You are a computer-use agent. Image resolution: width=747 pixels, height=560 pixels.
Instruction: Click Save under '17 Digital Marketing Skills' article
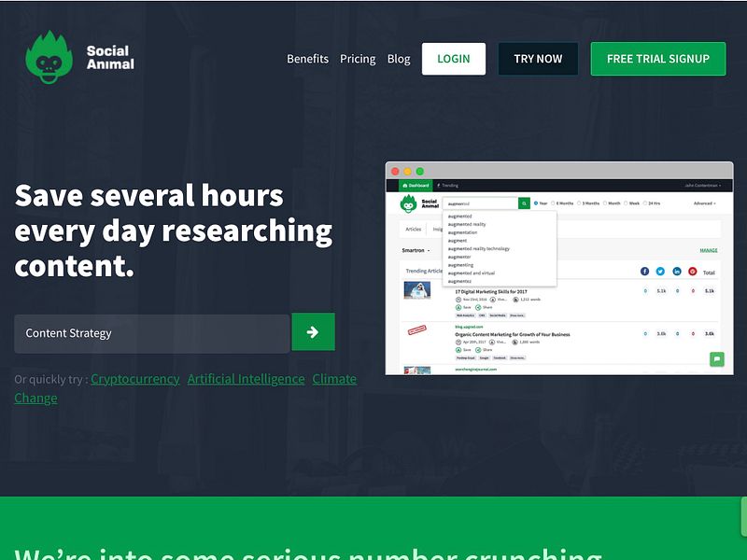(x=463, y=308)
